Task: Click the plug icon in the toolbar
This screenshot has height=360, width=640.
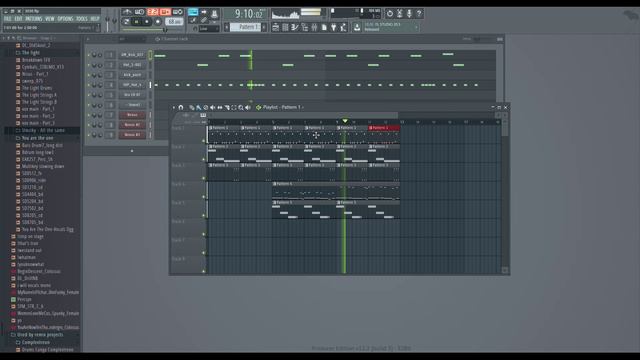Action: [x=333, y=27]
